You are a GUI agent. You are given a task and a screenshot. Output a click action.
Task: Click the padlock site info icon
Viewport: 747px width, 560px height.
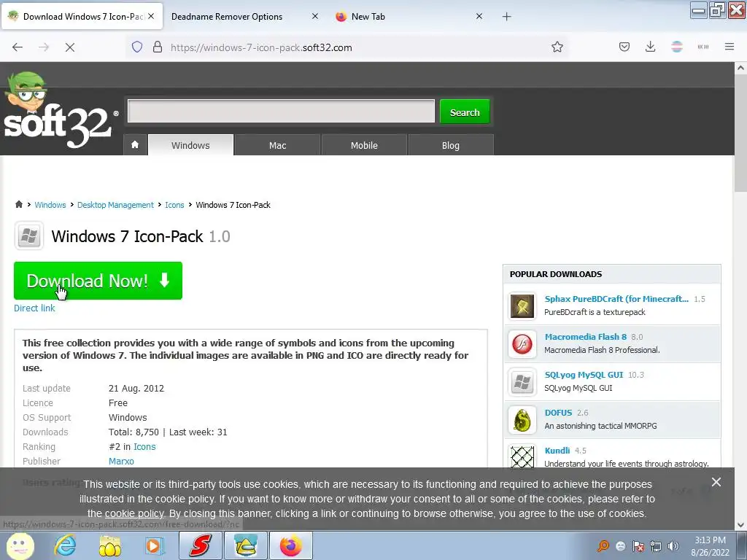[158, 47]
